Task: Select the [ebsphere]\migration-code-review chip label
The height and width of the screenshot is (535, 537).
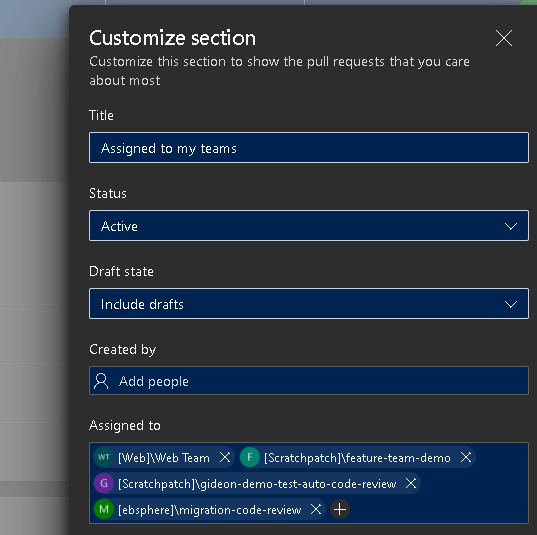Action: coord(210,510)
